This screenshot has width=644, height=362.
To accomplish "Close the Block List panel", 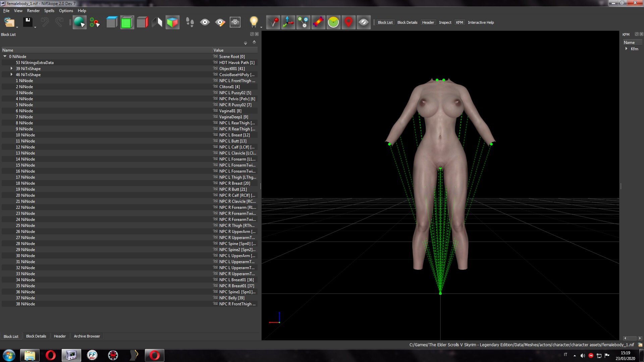I will (257, 34).
